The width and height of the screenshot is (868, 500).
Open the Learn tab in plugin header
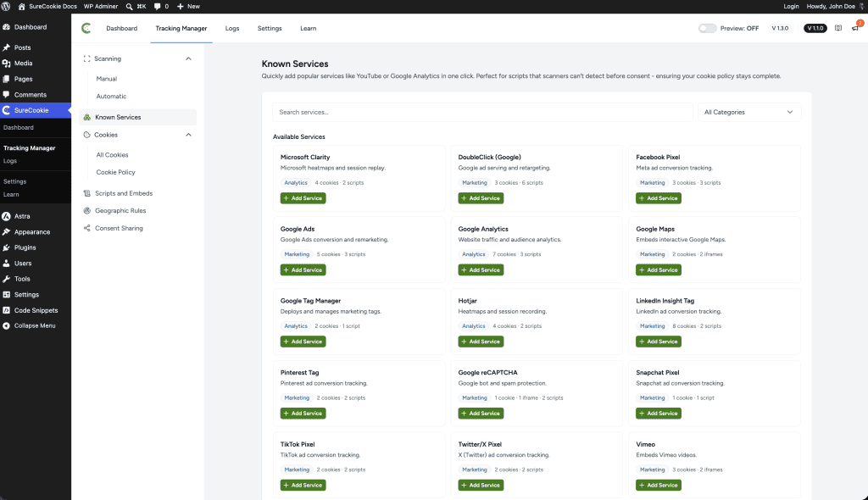pos(309,28)
